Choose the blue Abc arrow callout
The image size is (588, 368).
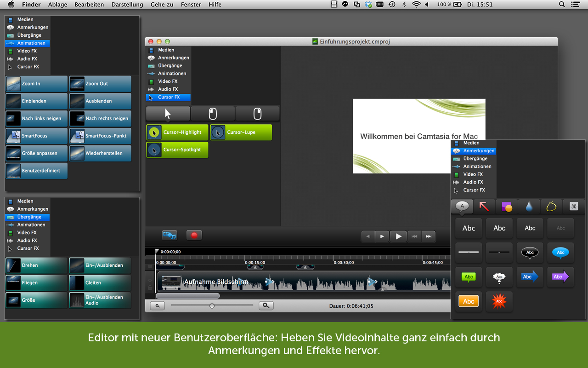point(530,277)
